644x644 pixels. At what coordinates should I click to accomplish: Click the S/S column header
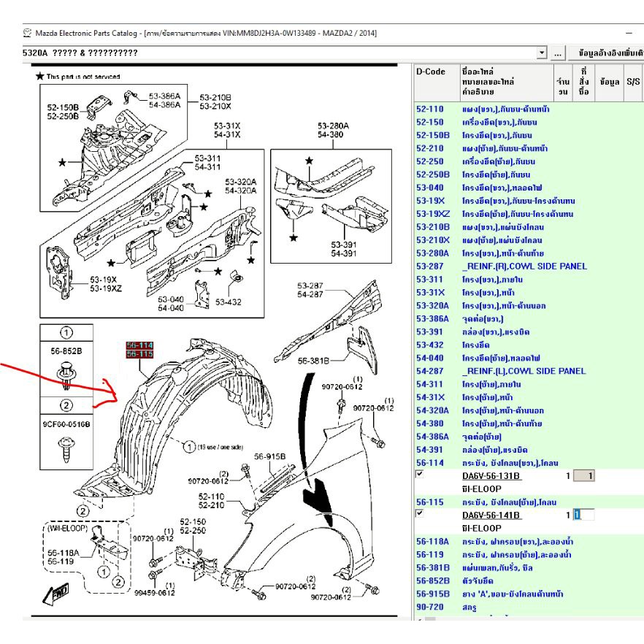pyautogui.click(x=633, y=83)
